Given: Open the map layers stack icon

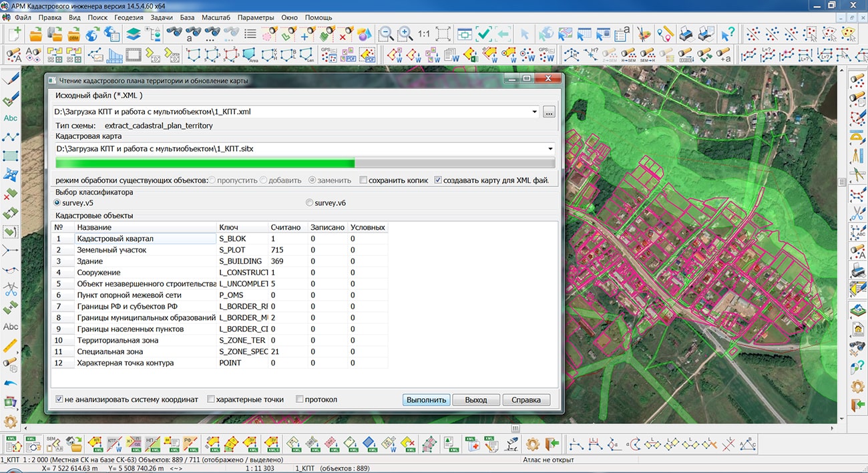Looking at the screenshot, I should pyautogui.click(x=134, y=33).
